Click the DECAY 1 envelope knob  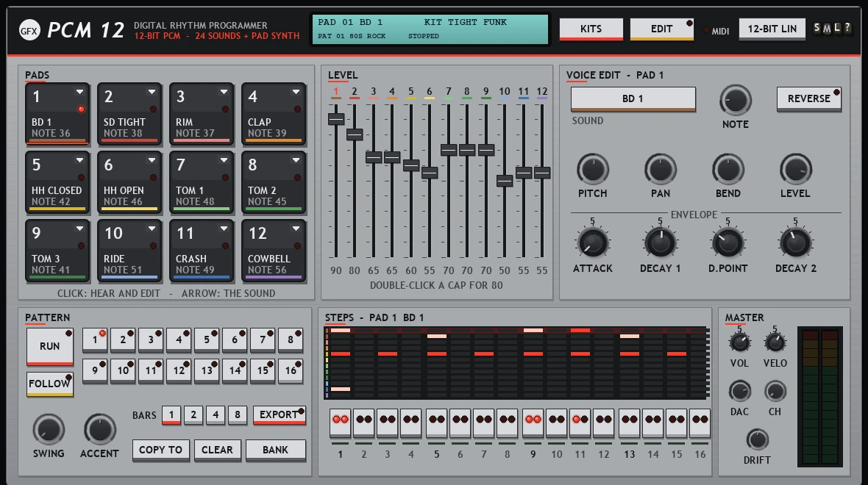(x=661, y=242)
